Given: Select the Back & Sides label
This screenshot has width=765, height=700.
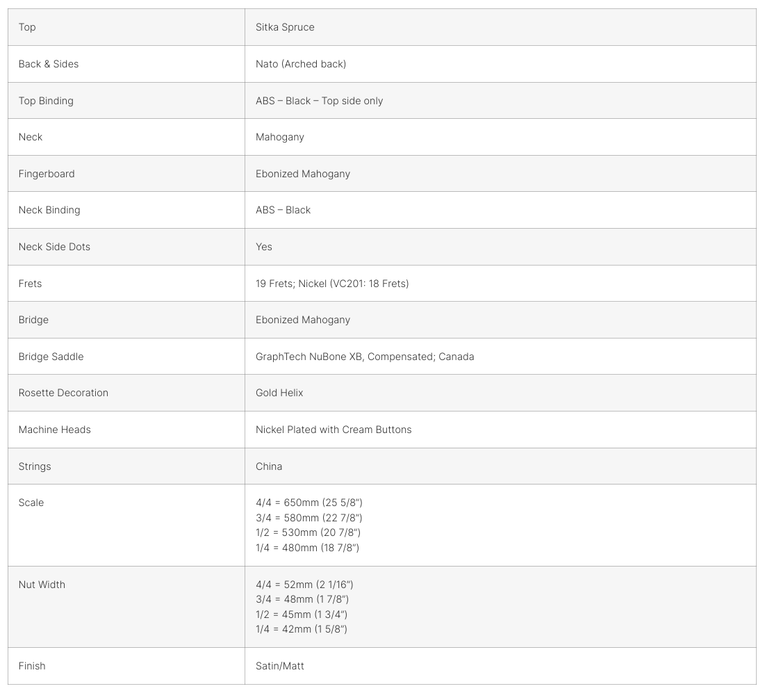Looking at the screenshot, I should coord(49,64).
